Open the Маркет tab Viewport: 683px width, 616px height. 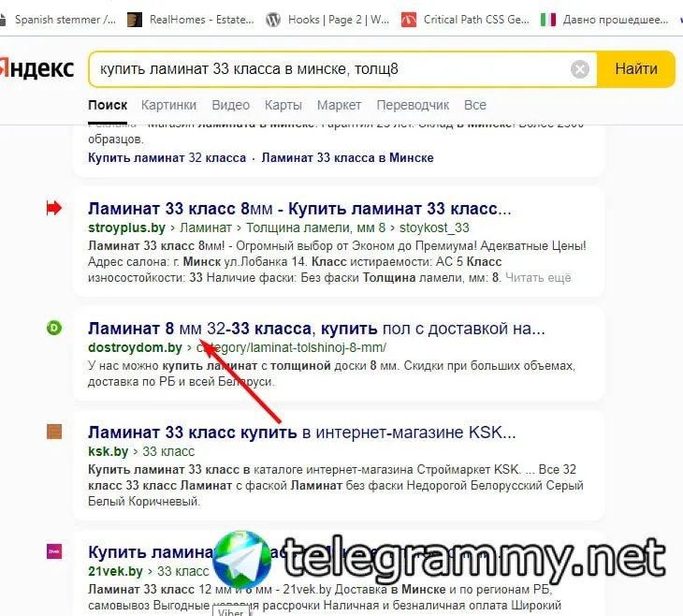point(339,105)
